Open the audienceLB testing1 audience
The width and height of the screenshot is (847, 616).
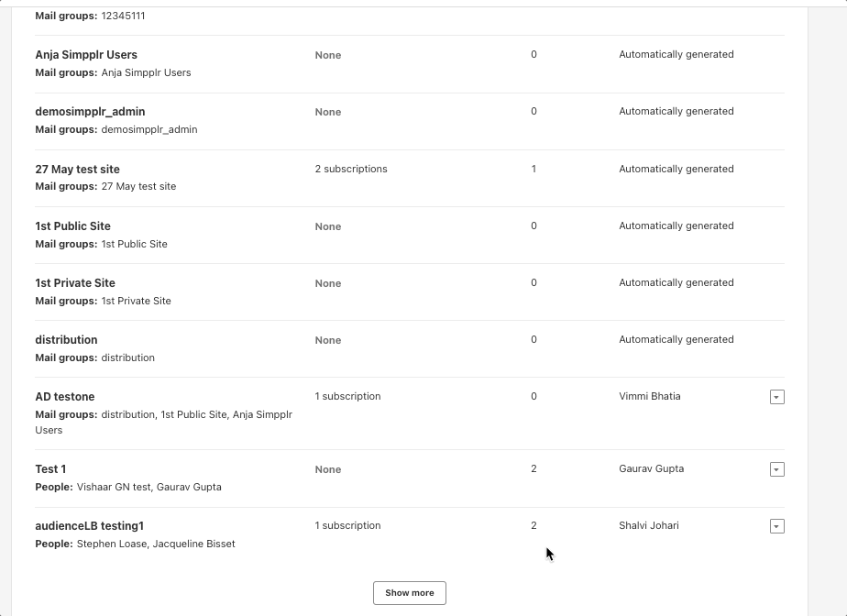(x=87, y=525)
